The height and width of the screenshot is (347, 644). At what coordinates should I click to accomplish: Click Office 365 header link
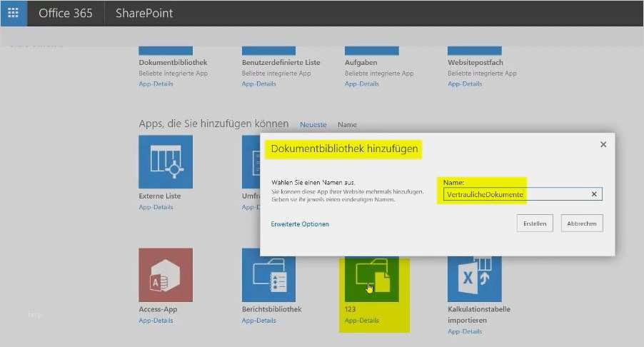(65, 13)
